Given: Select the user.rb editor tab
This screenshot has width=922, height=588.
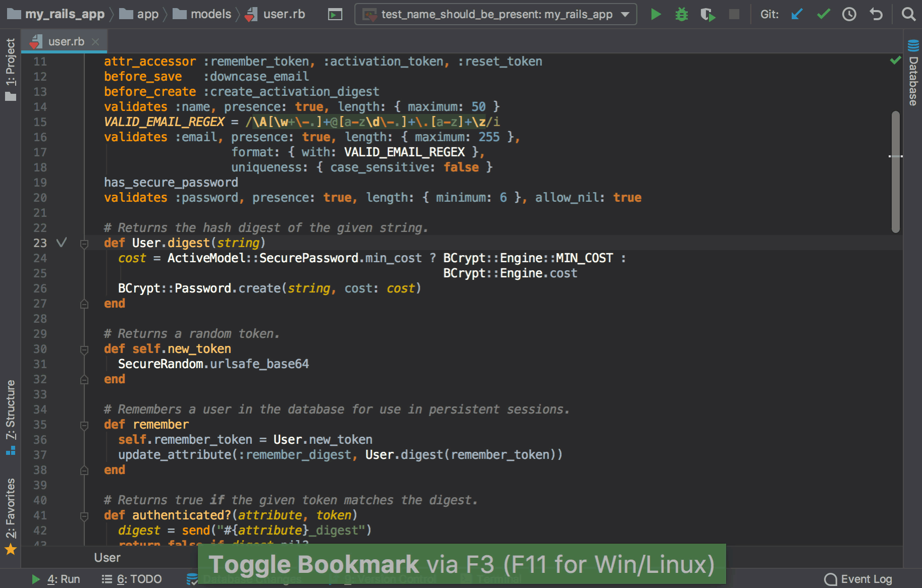Looking at the screenshot, I should tap(64, 41).
